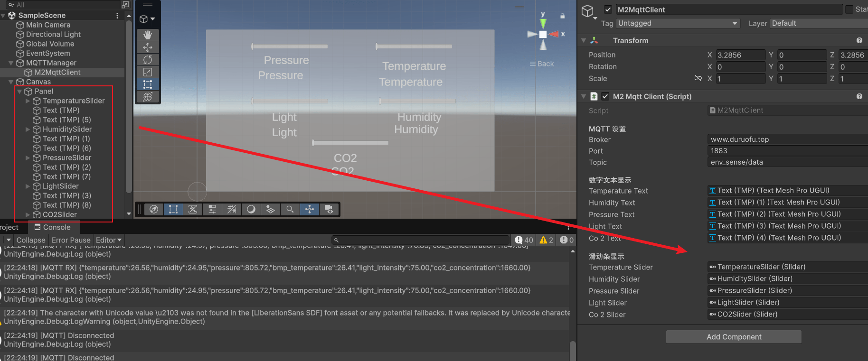This screenshot has height=361, width=868.
Task: Open the SampleScene options kebab menu
Action: pos(117,16)
